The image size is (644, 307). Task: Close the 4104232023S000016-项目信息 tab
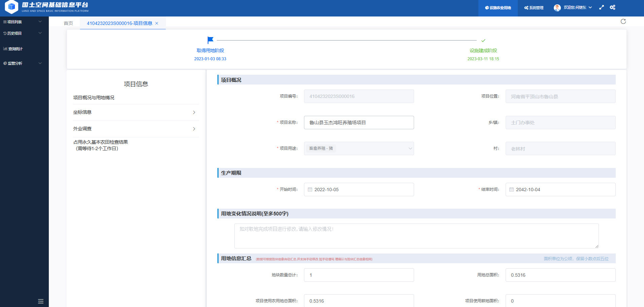click(x=157, y=23)
